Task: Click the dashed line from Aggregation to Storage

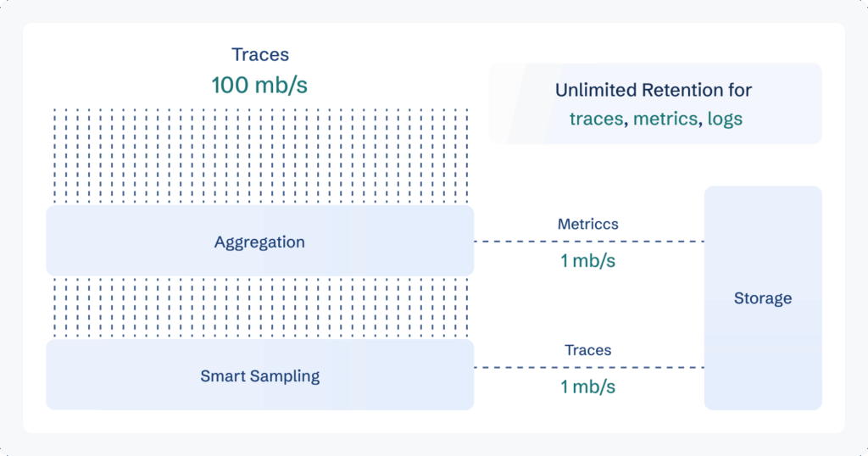Action: tap(589, 242)
